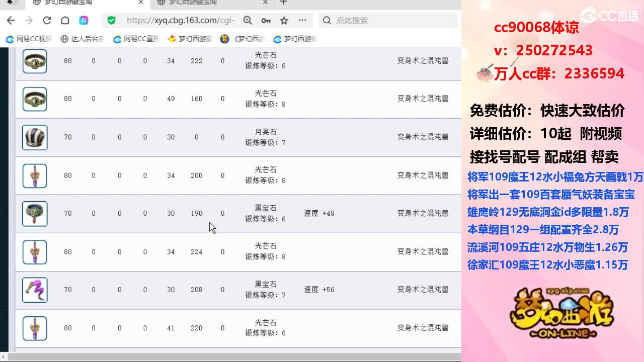Bookmark this page with the star
The height and width of the screenshot is (362, 644).
284,20
